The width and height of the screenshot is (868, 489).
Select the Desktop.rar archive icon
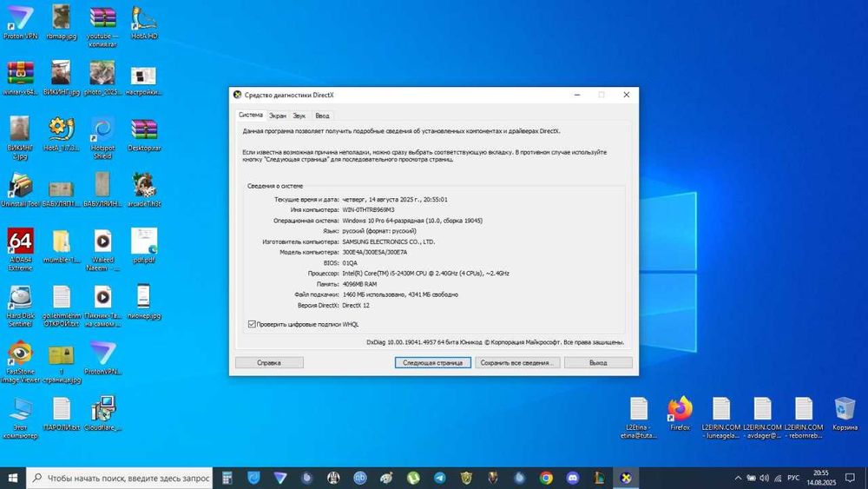tap(144, 135)
